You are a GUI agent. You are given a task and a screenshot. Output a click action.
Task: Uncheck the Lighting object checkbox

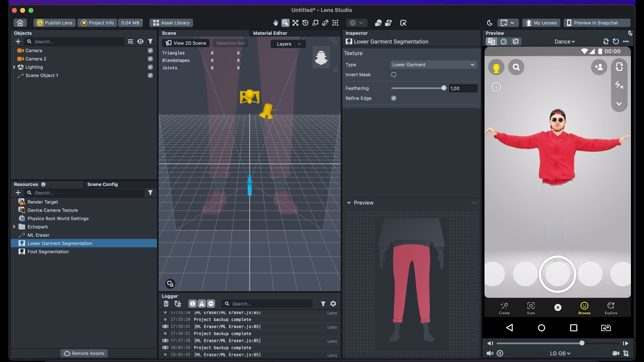(150, 67)
